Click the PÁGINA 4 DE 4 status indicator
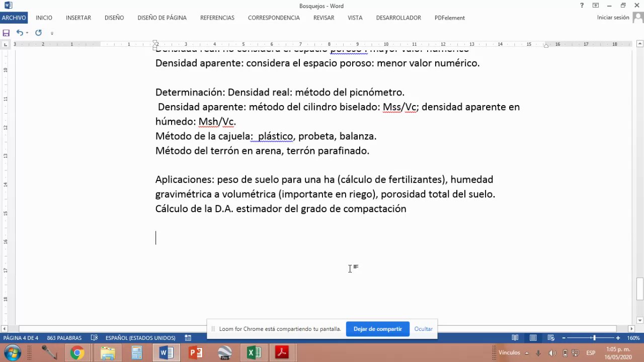This screenshot has height=362, width=644. click(21, 338)
